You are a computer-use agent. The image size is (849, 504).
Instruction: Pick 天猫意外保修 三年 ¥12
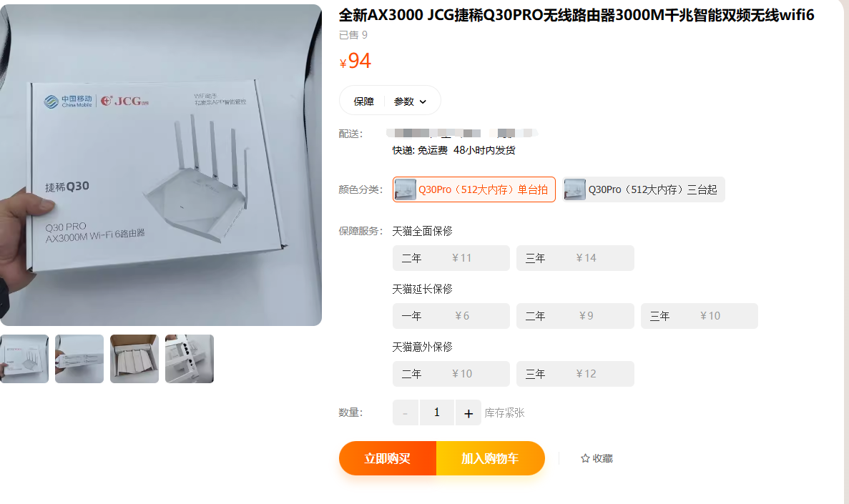[575, 374]
